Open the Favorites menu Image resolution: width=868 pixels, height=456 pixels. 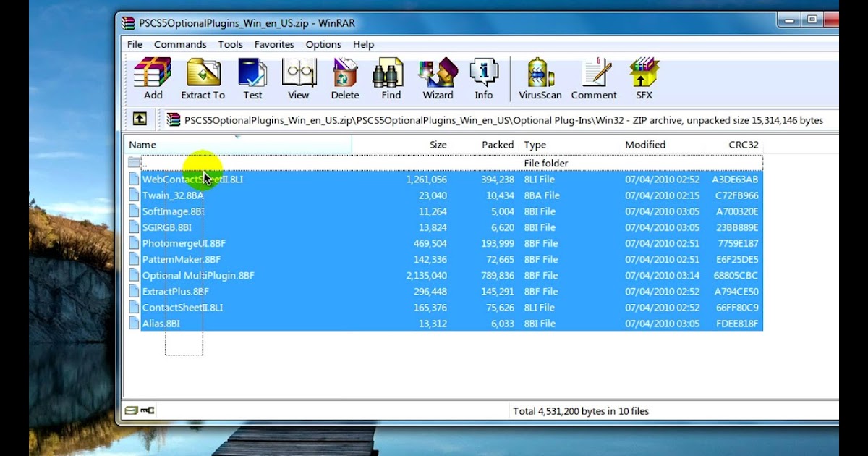(x=274, y=44)
